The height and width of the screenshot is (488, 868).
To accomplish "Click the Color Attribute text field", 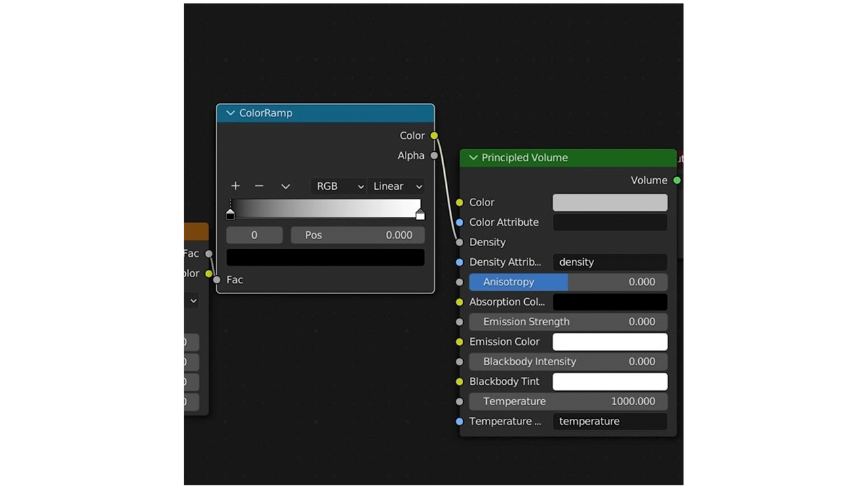I will click(610, 222).
